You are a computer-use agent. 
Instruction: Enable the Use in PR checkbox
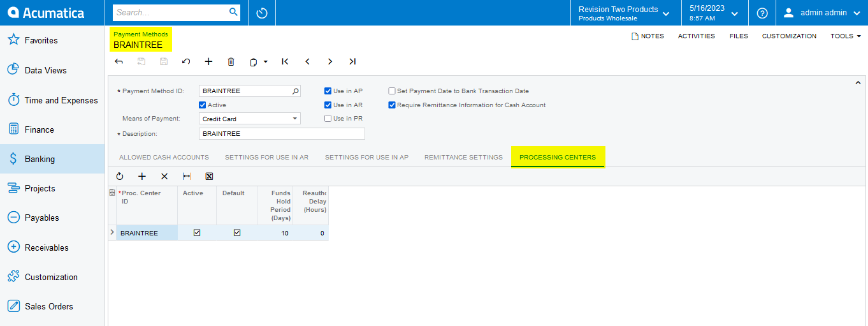tap(328, 118)
